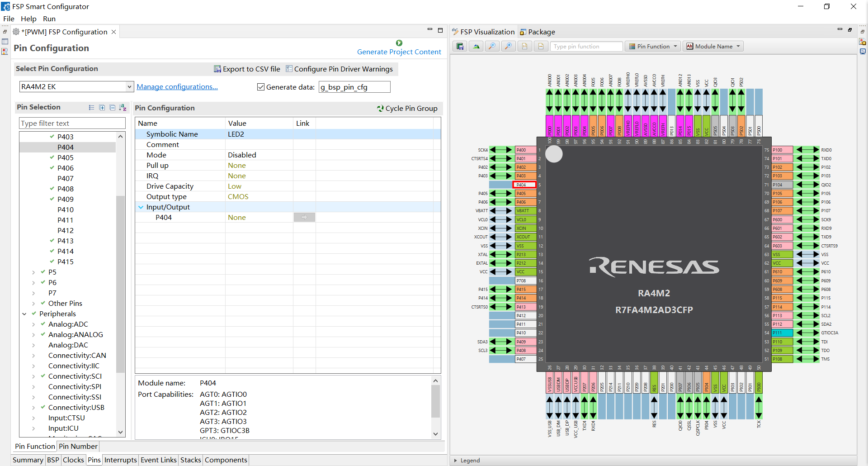Click the cyan P111 pin on chip
Image resolution: width=868 pixels, height=466 pixels.
click(x=783, y=333)
